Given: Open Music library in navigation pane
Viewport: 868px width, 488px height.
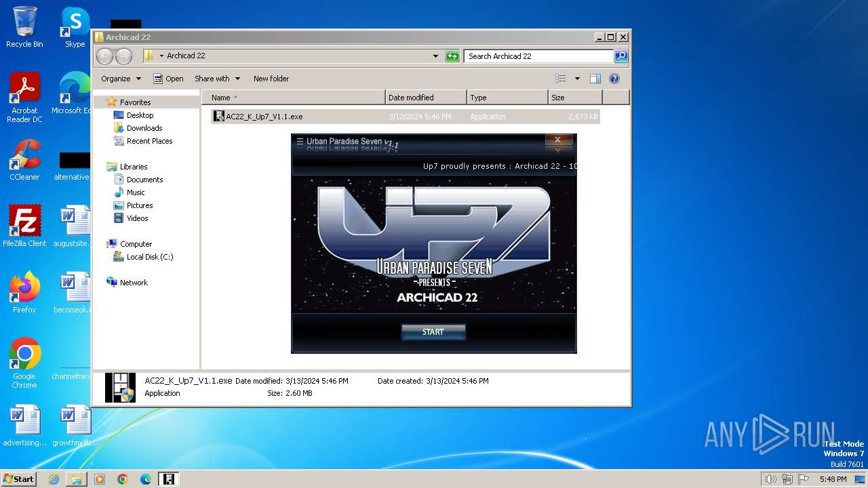Looking at the screenshot, I should pyautogui.click(x=136, y=192).
